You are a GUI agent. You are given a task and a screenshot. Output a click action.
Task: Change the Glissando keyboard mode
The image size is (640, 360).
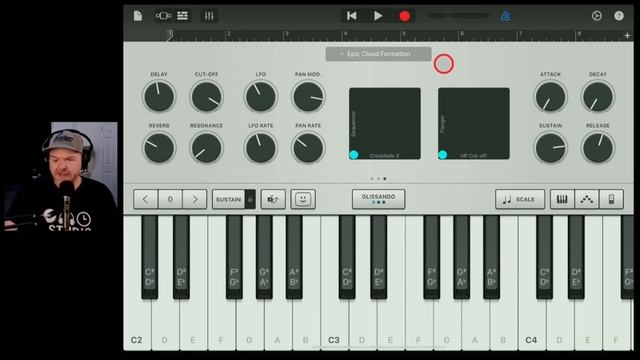378,199
